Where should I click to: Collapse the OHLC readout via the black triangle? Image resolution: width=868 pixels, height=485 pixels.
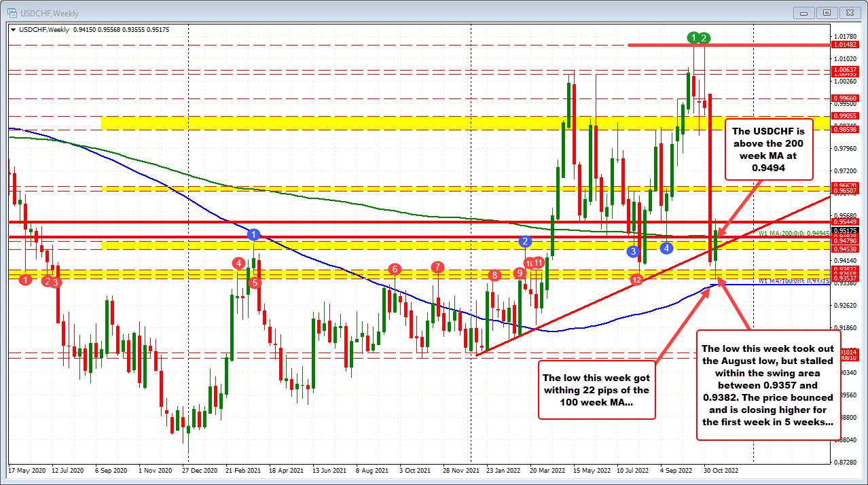pos(13,30)
